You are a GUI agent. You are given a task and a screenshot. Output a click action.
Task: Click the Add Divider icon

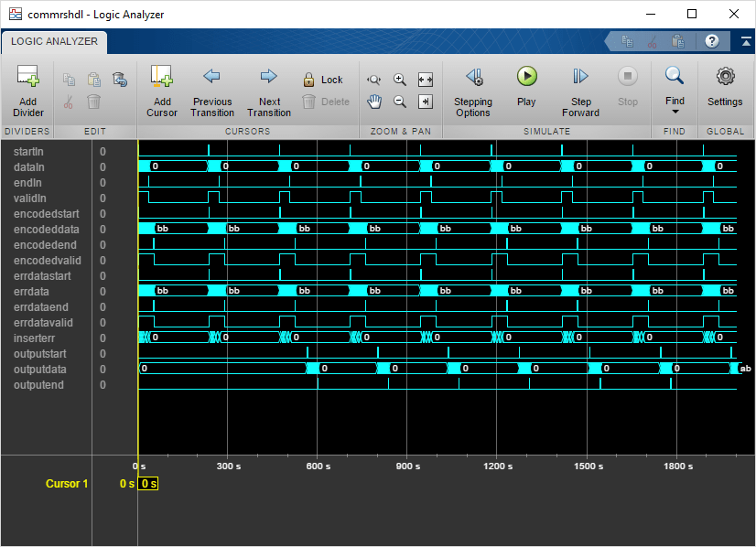click(27, 78)
